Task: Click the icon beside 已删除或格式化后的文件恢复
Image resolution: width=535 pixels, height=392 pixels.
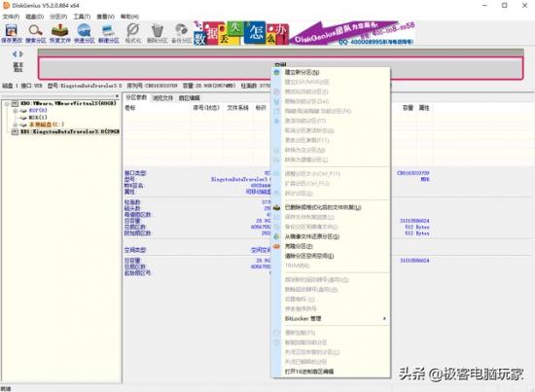Action: click(276, 207)
